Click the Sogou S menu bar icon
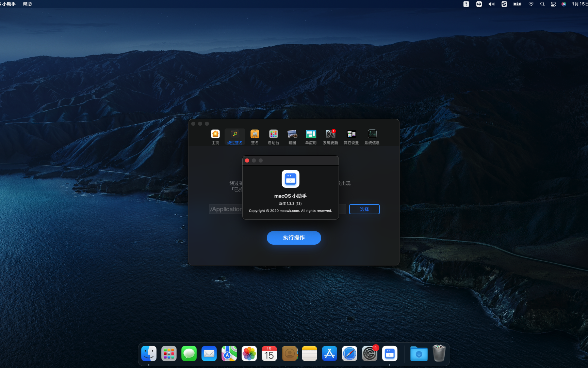Image resolution: width=588 pixels, height=368 pixels. 504,4
